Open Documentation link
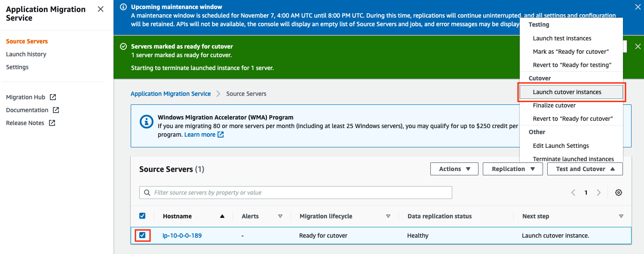644x254 pixels. click(x=27, y=110)
